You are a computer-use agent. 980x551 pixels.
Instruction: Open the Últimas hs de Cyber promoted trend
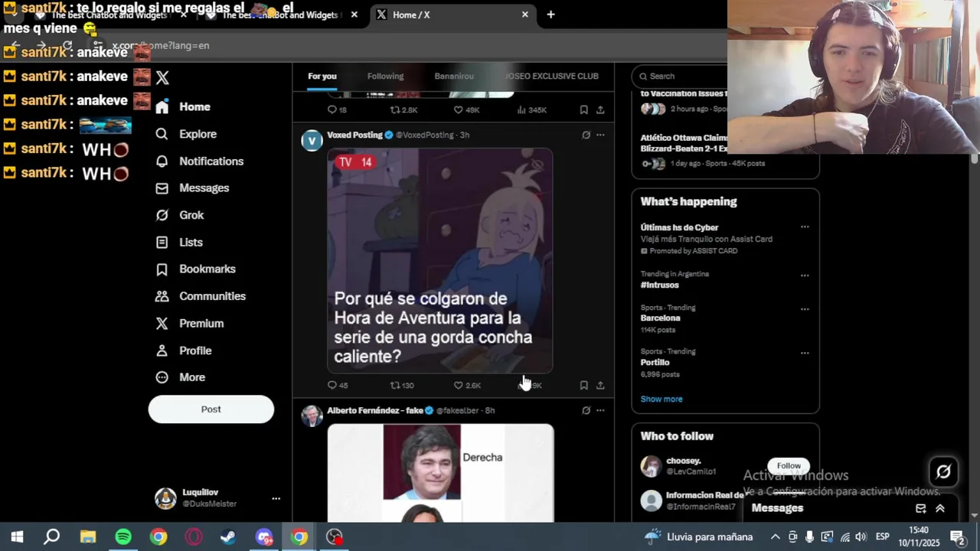pos(679,228)
